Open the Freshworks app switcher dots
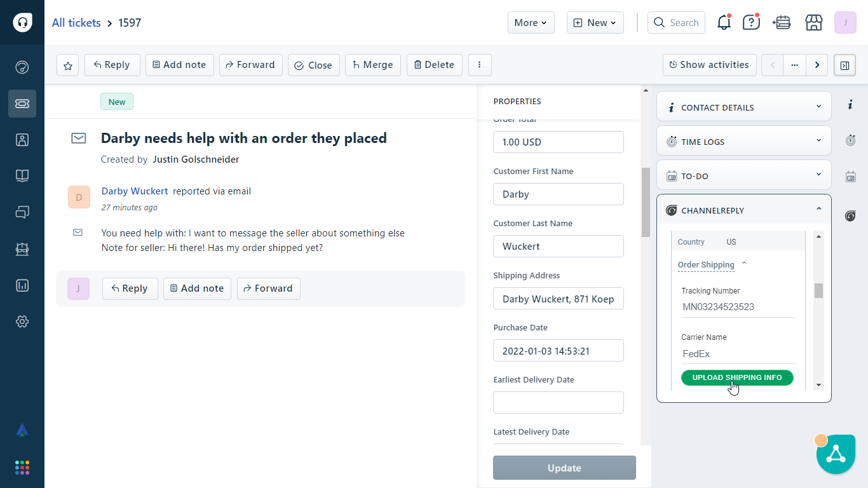 (22, 468)
